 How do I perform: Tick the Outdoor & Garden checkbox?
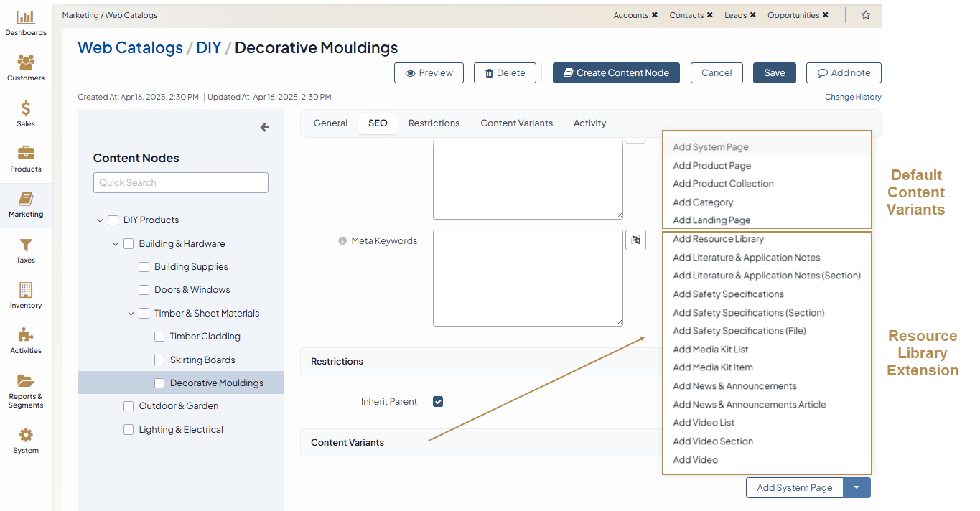(129, 406)
